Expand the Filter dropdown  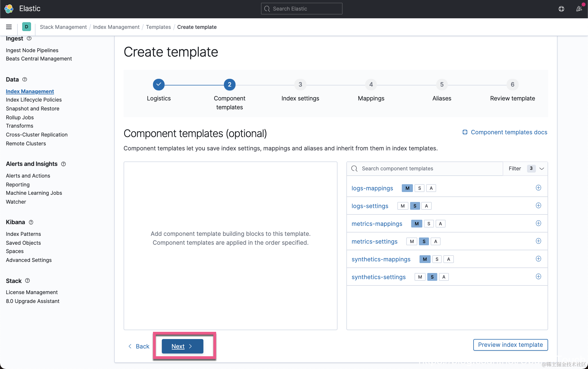(525, 169)
